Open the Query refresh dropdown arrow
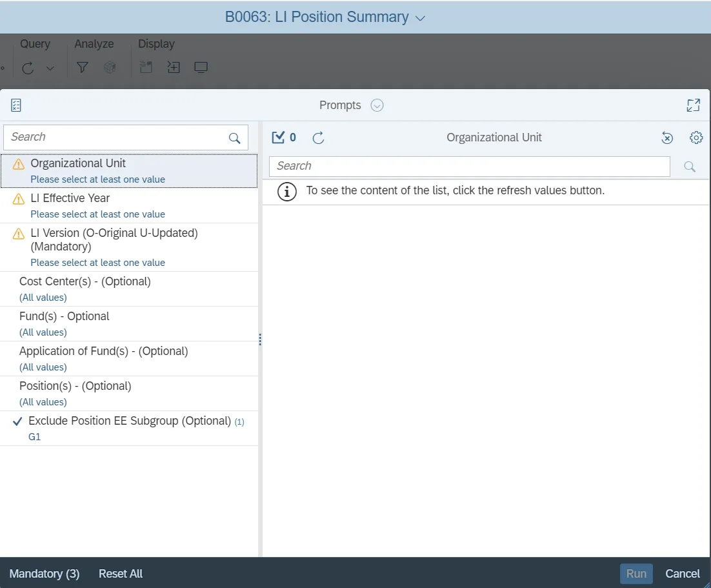Screen dimensions: 711x588 [x=50, y=68]
